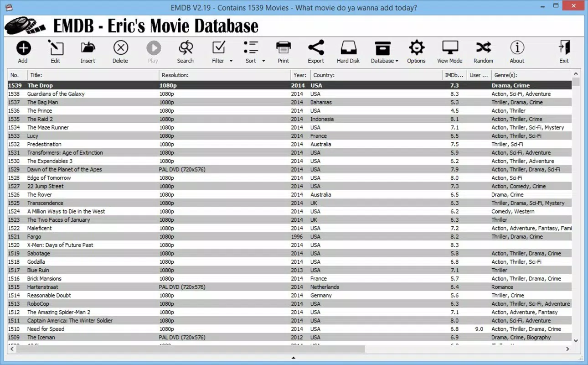The image size is (588, 365).
Task: Expand the Filter dropdown arrow
Action: [231, 61]
